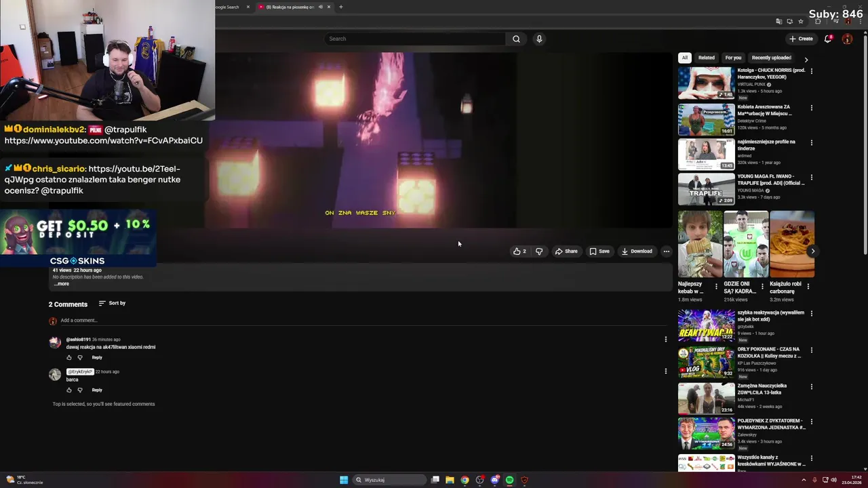Advance Shorts shelf with next arrow
This screenshot has height=488, width=868.
(812, 251)
